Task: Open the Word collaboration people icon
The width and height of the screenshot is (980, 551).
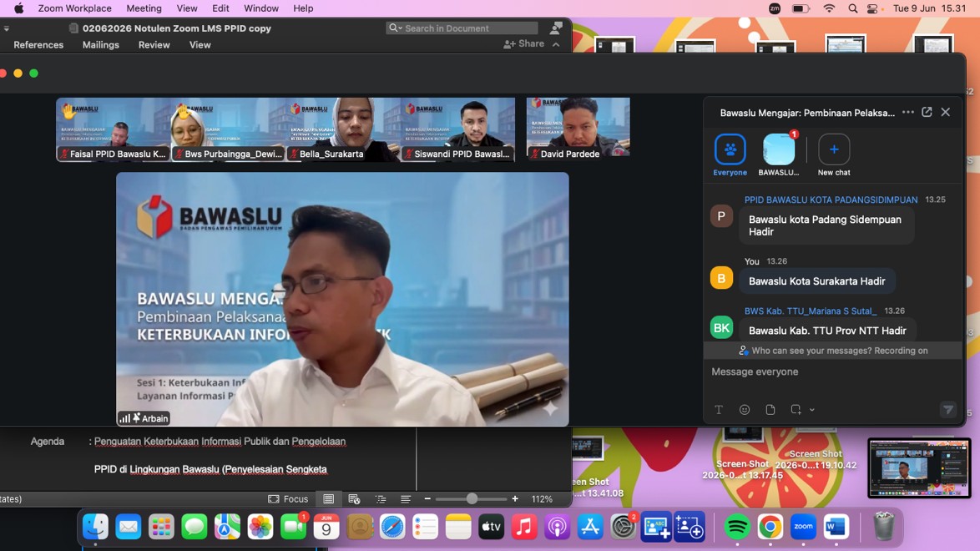Action: (x=556, y=28)
